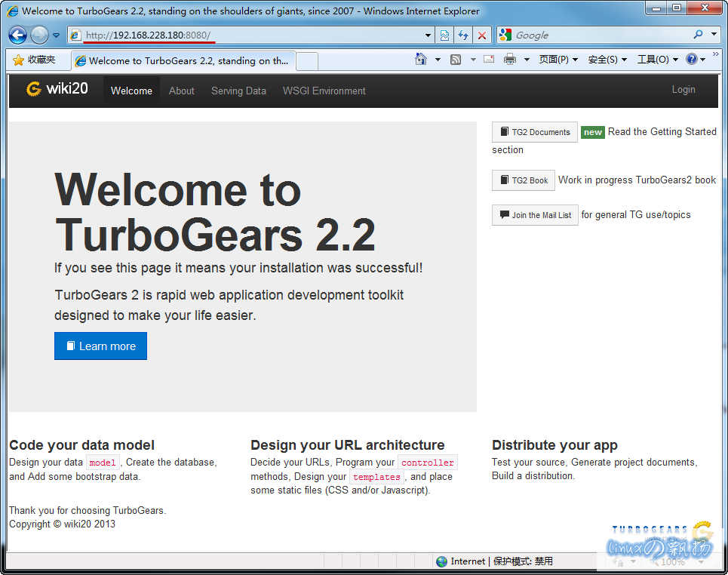The image size is (728, 575).
Task: Click the wiki20 gear logo
Action: pos(33,89)
